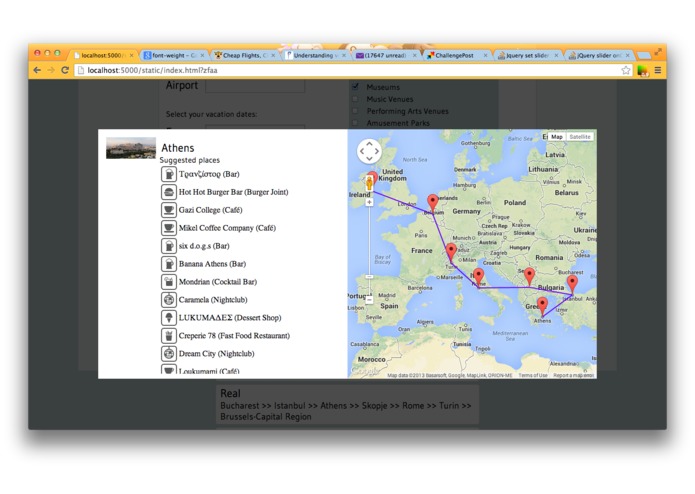Viewport: 695px width, 494px height.
Task: Toggle the Museums checkbox
Action: 355,86
